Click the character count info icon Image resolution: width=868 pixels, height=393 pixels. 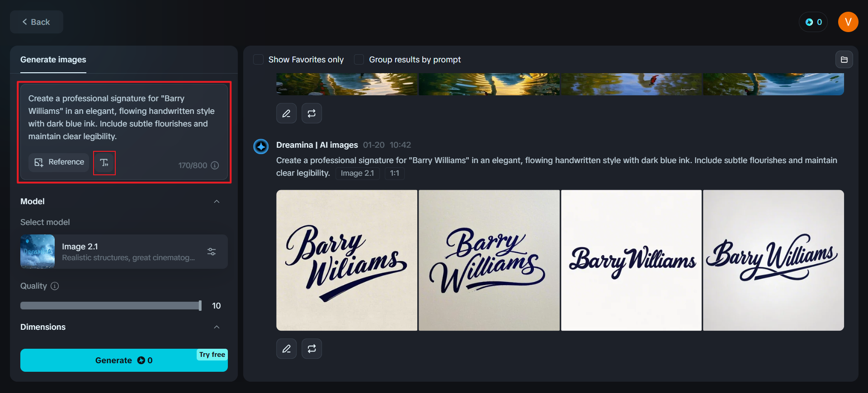(215, 165)
